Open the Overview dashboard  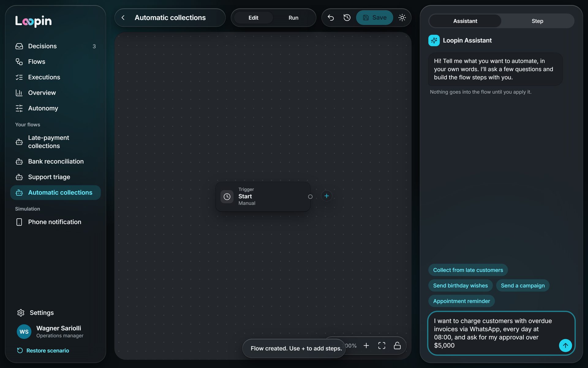[55, 93]
